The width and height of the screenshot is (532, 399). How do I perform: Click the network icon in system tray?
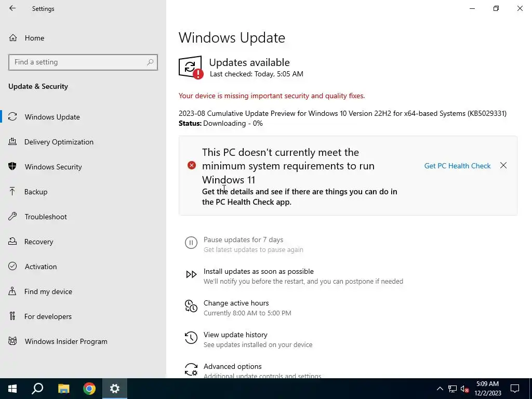pyautogui.click(x=453, y=389)
